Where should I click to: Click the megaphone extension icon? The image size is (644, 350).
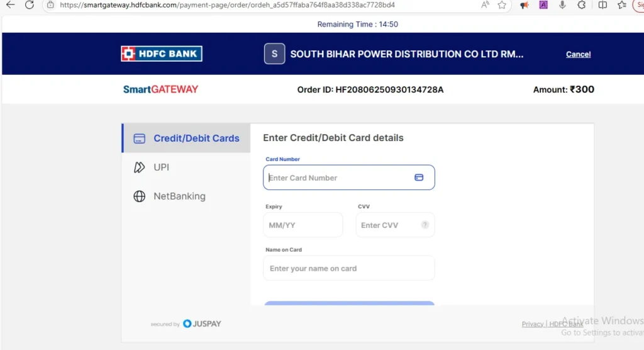[x=524, y=5]
